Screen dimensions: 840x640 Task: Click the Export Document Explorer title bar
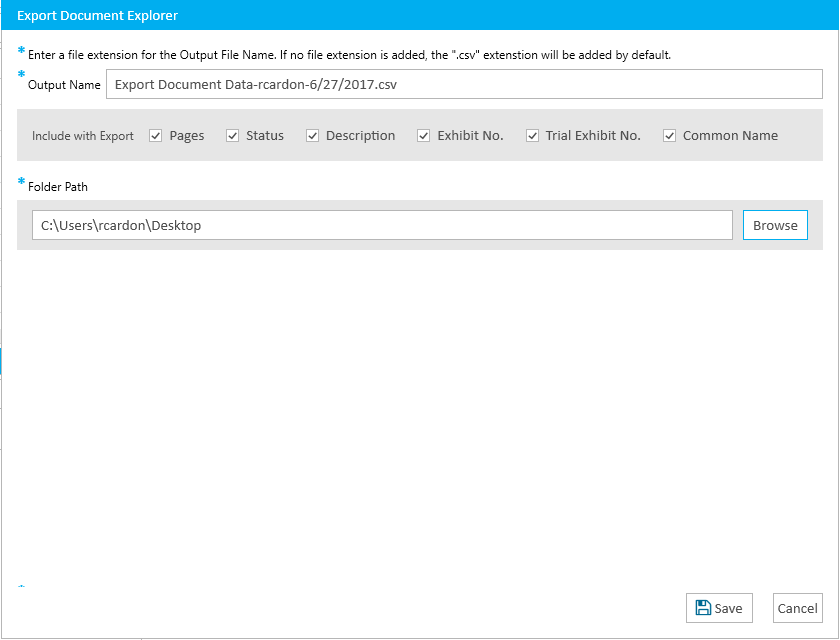tap(420, 15)
